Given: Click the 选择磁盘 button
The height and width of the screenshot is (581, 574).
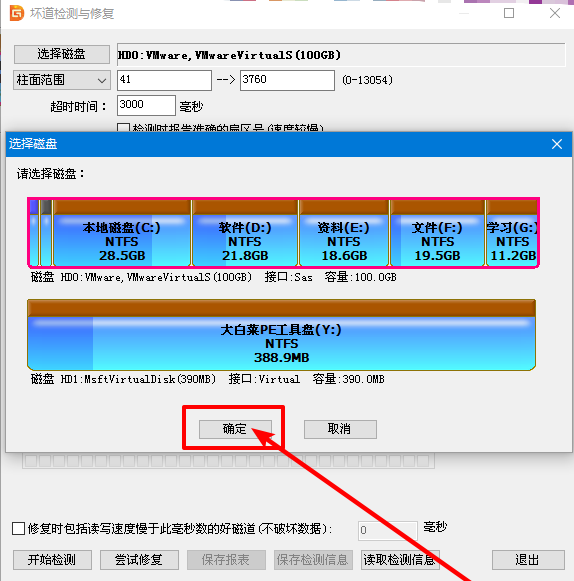Looking at the screenshot, I should click(x=62, y=54).
